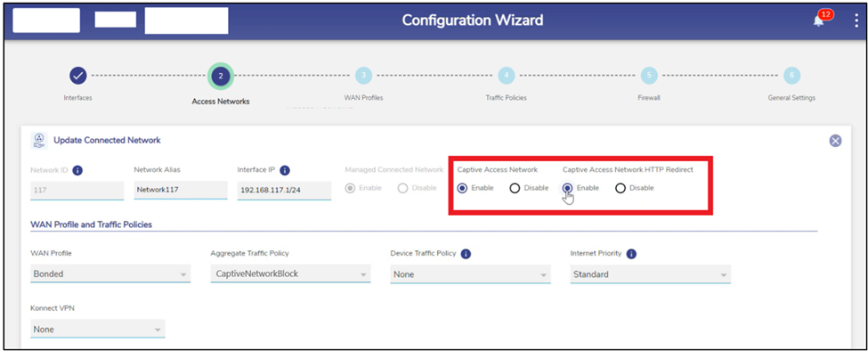Expand the Konnect VPN dropdown
Screen dimensions: 868x351
97,330
